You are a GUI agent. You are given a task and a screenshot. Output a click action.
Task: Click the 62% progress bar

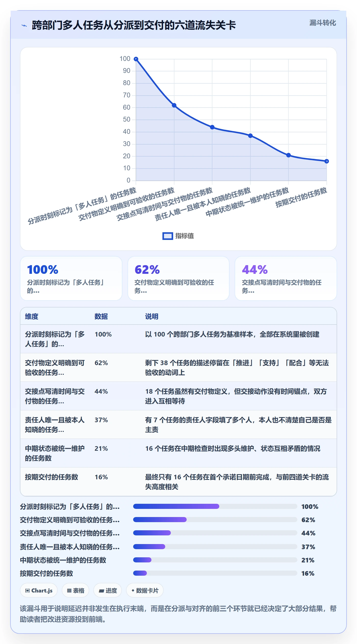click(x=215, y=520)
